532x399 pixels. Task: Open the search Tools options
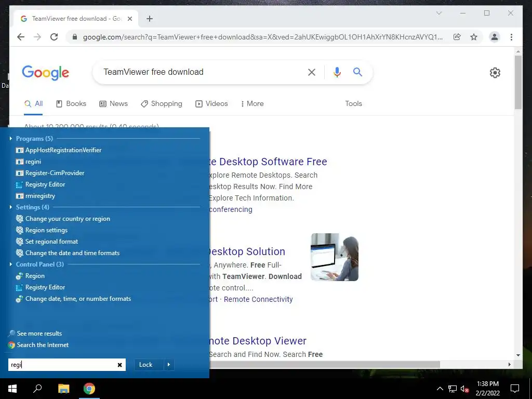(x=353, y=104)
